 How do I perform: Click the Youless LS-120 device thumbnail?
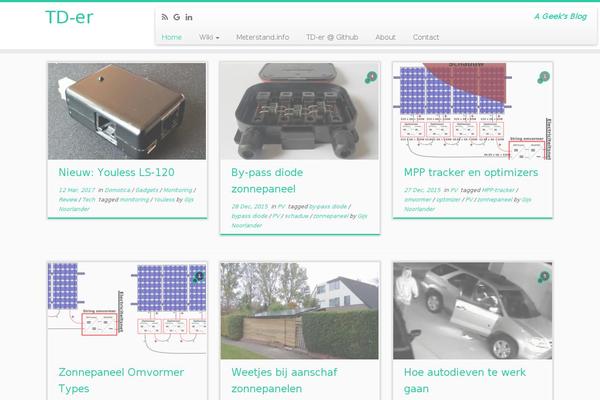click(127, 111)
